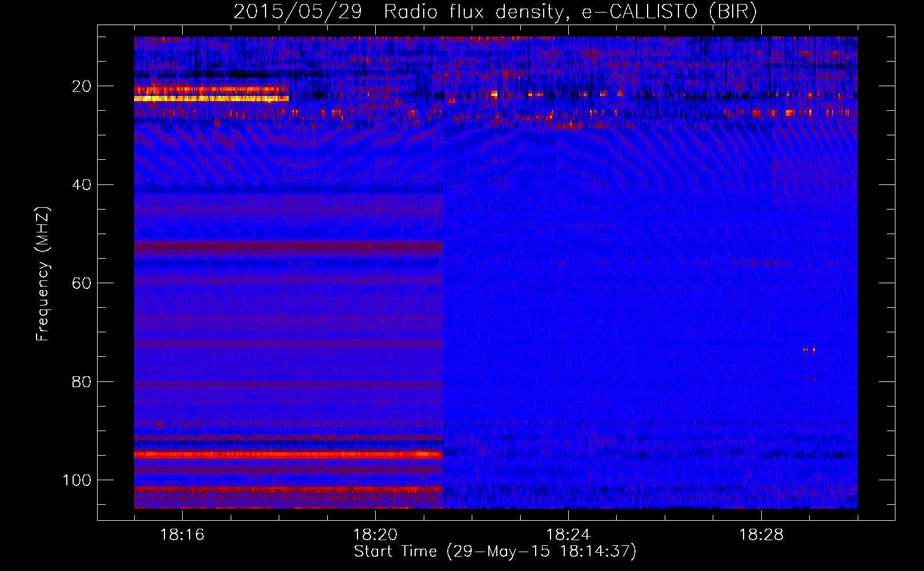Image resolution: width=924 pixels, height=571 pixels.
Task: Select the frequency tick label 80
Action: pos(82,381)
